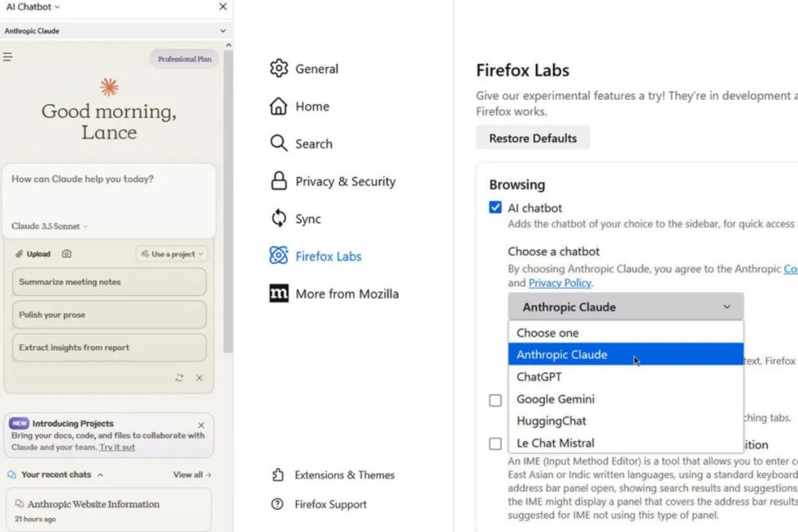Select ChatGPT in the chatbot dropdown list
The width and height of the screenshot is (798, 532).
pos(538,376)
